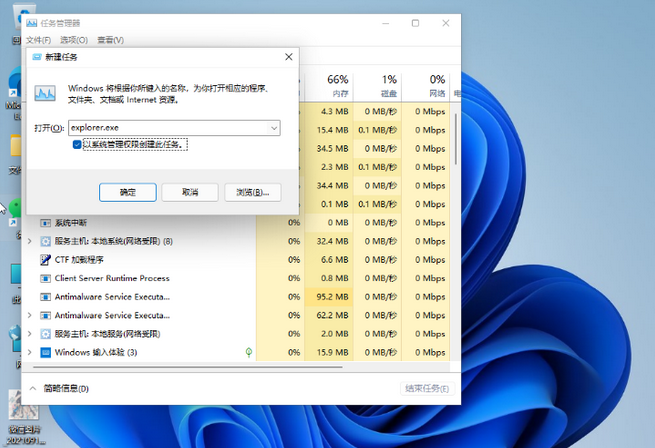Click the 34.5 MB memory cell

pyautogui.click(x=329, y=148)
